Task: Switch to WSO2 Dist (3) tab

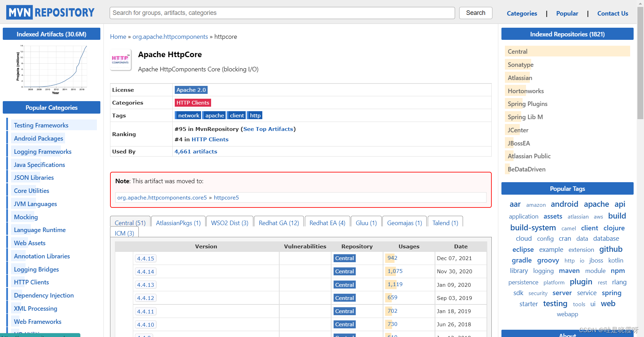Action: [x=230, y=223]
